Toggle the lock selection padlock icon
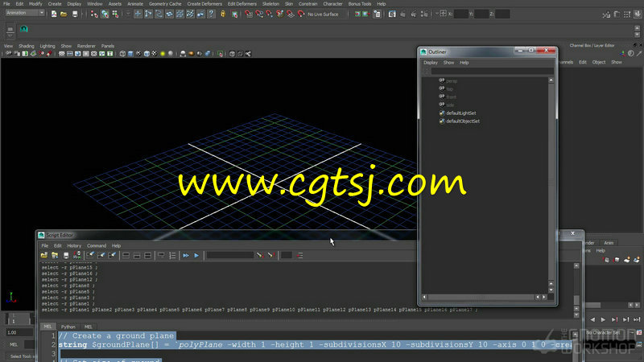Image resolution: width=644 pixels, height=362 pixels. pyautogui.click(x=223, y=14)
